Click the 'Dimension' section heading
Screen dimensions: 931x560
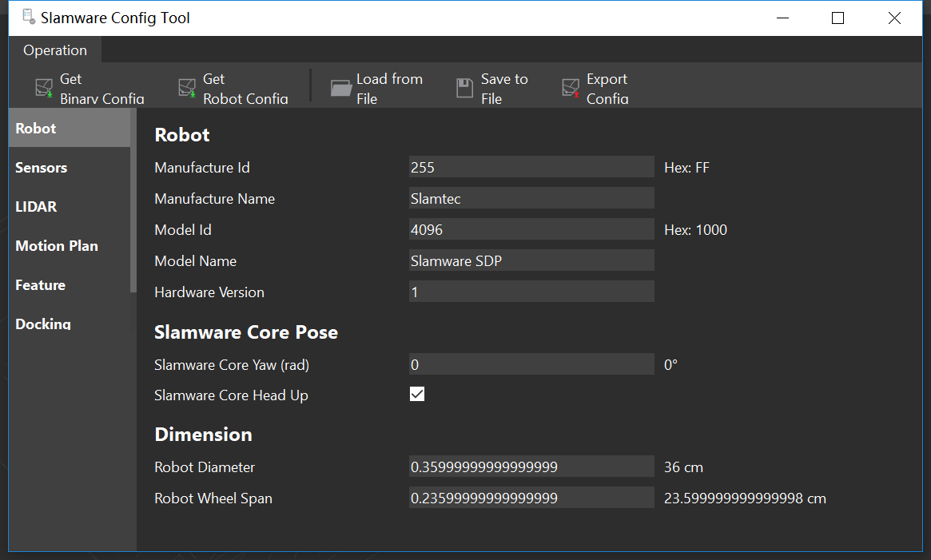tap(203, 434)
